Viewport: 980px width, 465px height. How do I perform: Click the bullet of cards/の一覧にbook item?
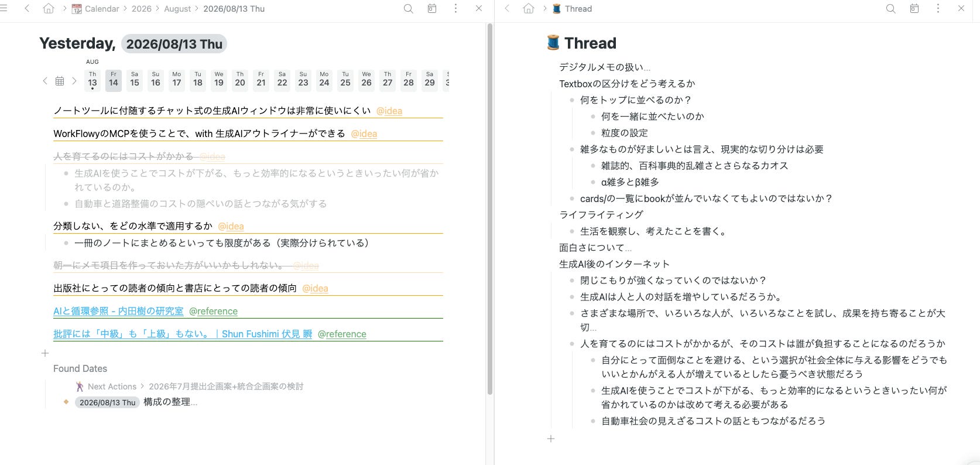tap(572, 199)
